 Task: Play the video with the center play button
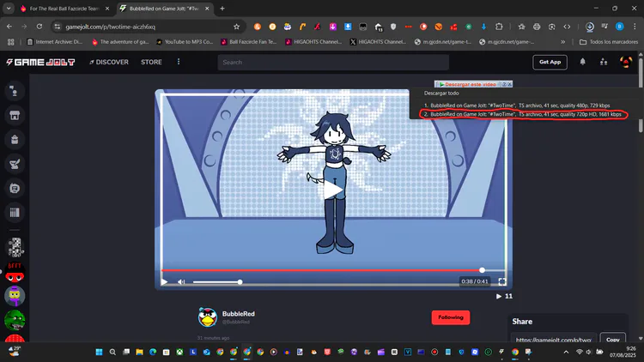coord(333,190)
